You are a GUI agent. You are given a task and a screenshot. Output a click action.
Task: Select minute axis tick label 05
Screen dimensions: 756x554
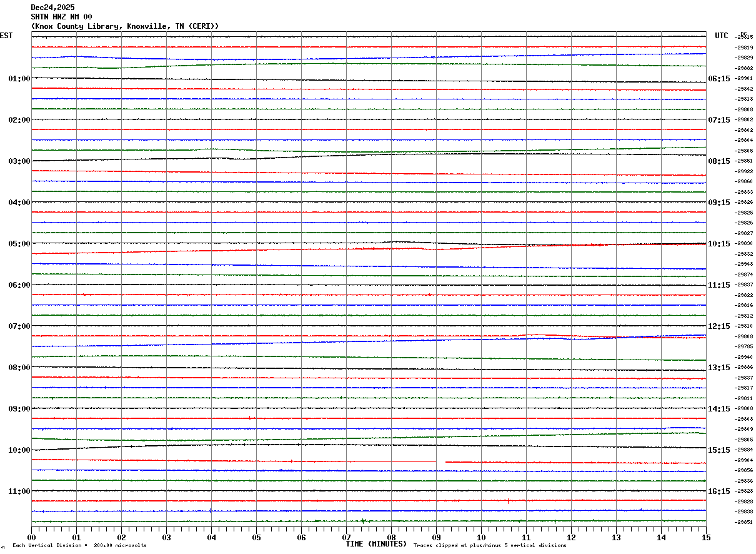click(x=256, y=537)
